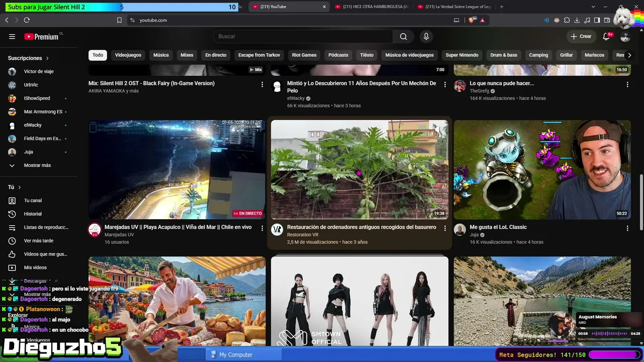The image size is (644, 362).
Task: Select the Todo filter chip
Action: pyautogui.click(x=98, y=55)
